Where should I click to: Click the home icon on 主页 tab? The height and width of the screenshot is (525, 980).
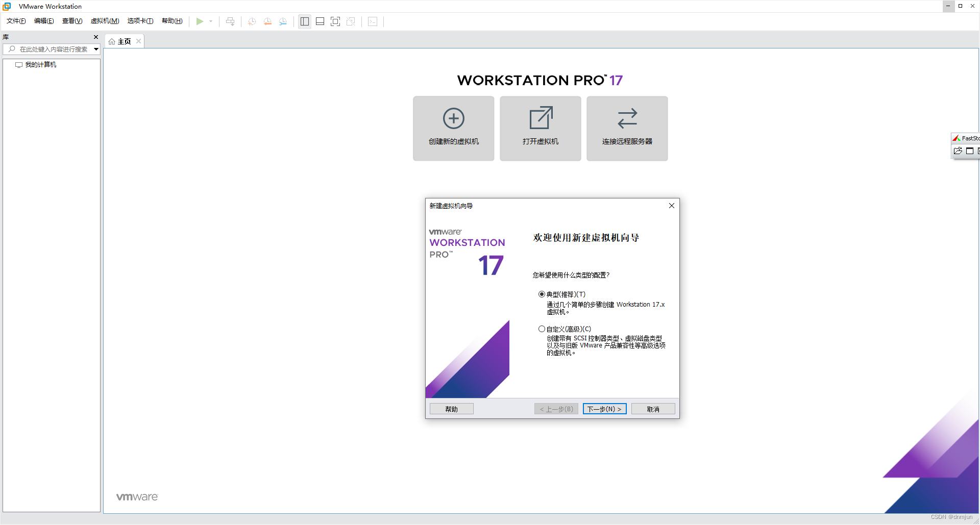click(112, 42)
